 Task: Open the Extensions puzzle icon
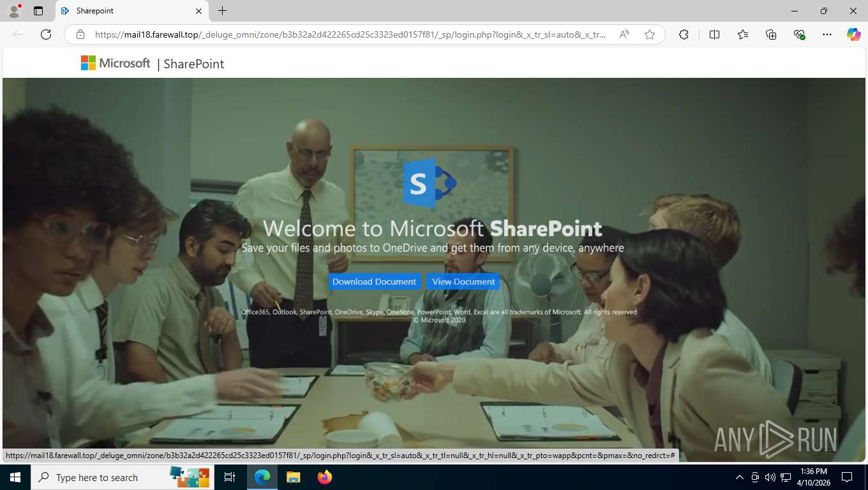tap(684, 34)
